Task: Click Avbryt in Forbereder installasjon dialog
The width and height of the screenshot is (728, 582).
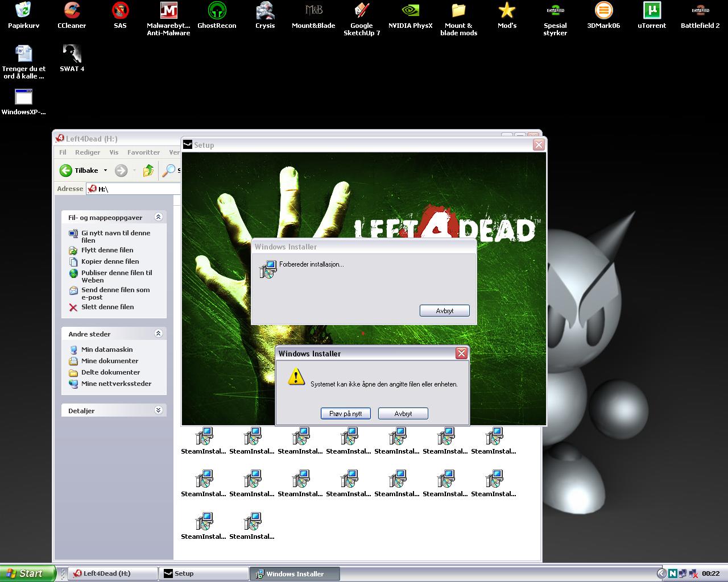Action: pyautogui.click(x=445, y=311)
